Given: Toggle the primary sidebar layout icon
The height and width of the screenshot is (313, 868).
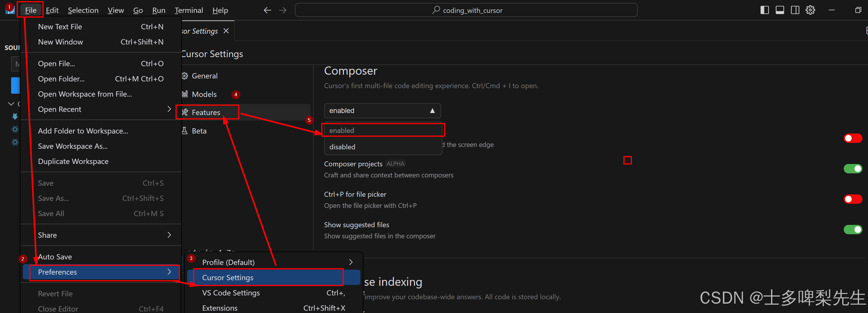Looking at the screenshot, I should point(764,10).
